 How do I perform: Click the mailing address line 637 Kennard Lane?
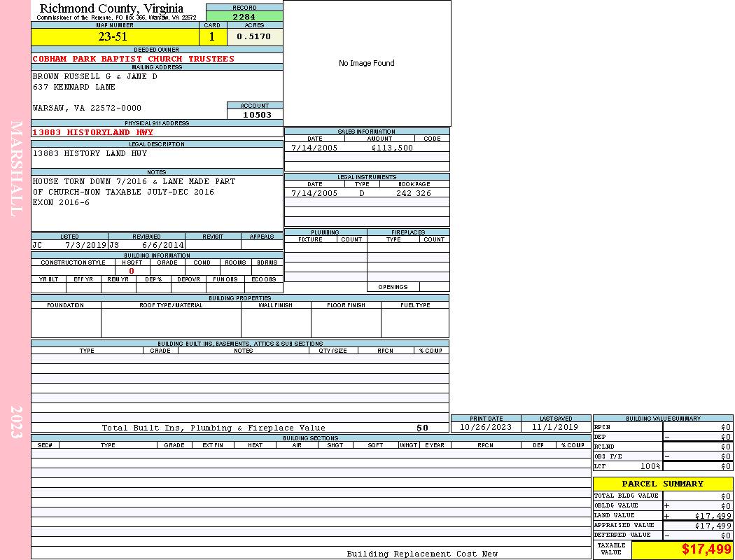pyautogui.click(x=74, y=87)
